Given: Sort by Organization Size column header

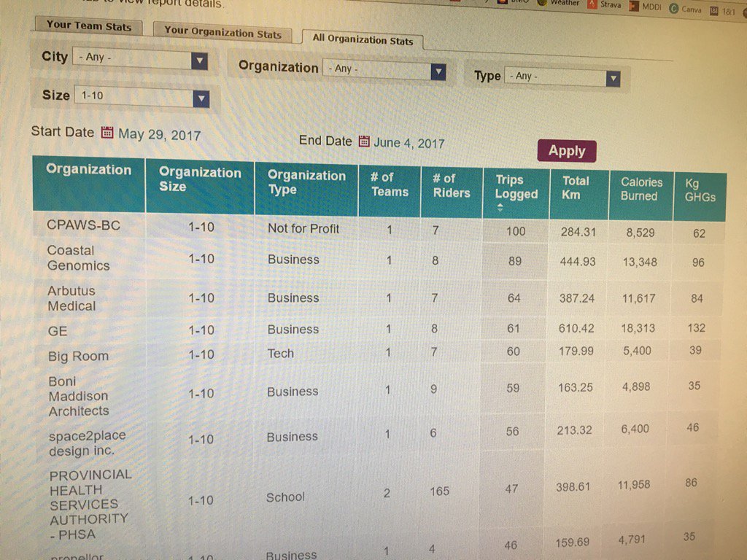Looking at the screenshot, I should pyautogui.click(x=200, y=179).
